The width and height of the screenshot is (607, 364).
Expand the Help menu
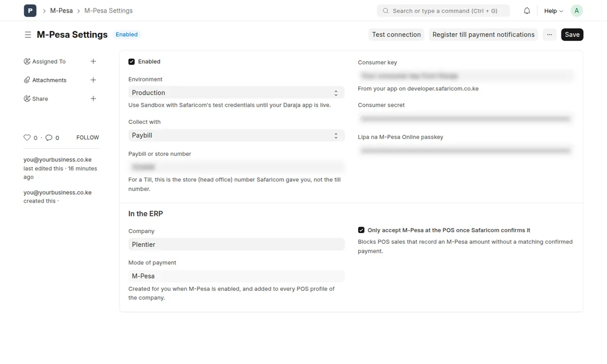553,11
